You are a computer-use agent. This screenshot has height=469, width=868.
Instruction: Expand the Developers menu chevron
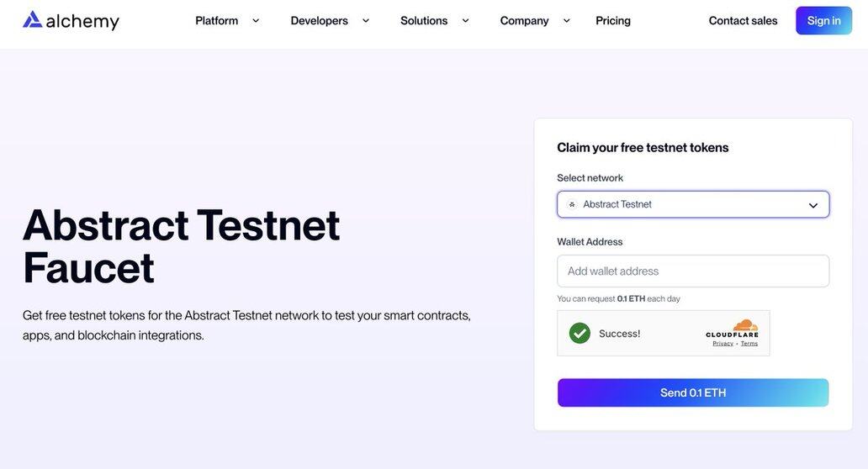[366, 21]
